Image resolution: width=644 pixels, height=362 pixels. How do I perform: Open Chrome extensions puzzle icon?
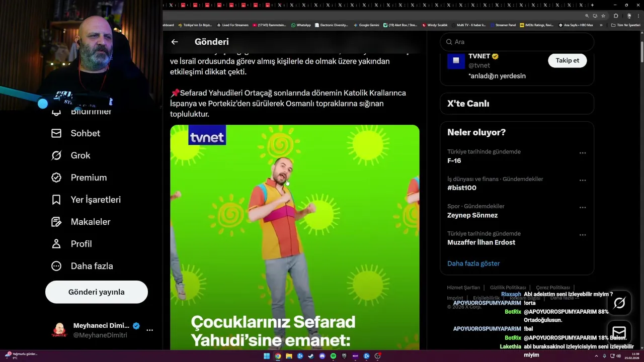pos(616,16)
